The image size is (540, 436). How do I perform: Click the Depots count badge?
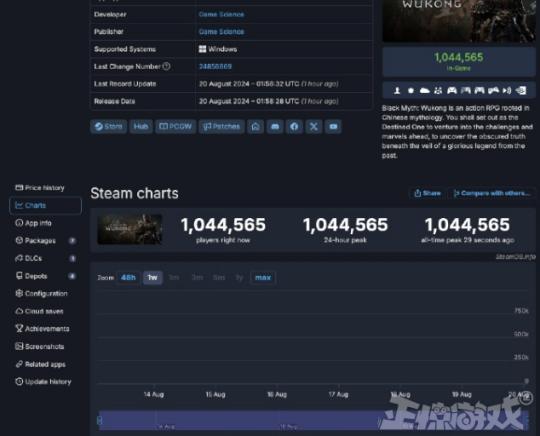(72, 276)
